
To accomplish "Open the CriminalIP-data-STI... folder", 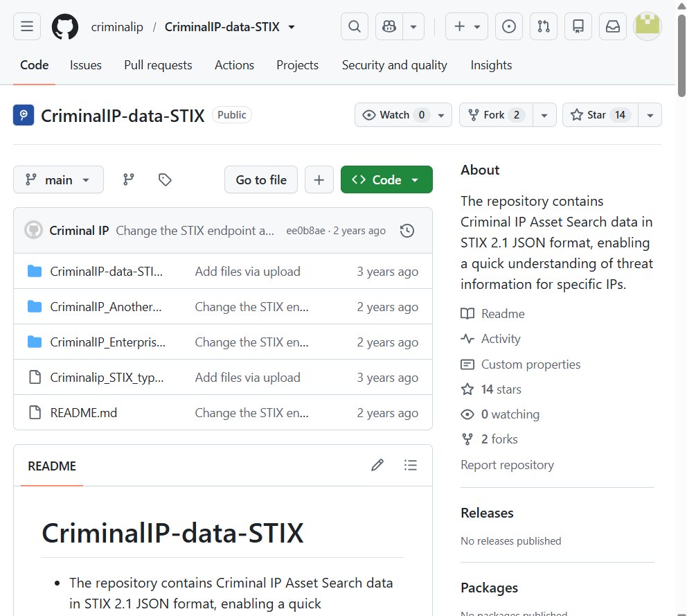I will point(106,272).
